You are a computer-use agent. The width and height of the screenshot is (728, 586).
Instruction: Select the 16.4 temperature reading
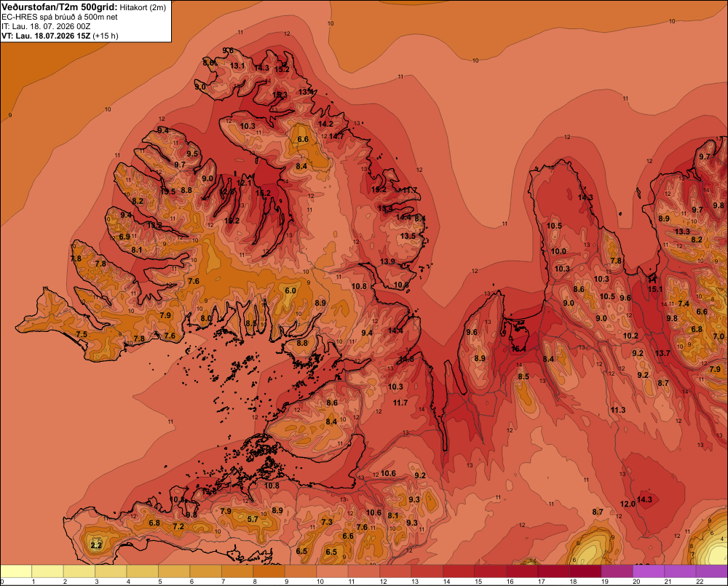pos(518,349)
